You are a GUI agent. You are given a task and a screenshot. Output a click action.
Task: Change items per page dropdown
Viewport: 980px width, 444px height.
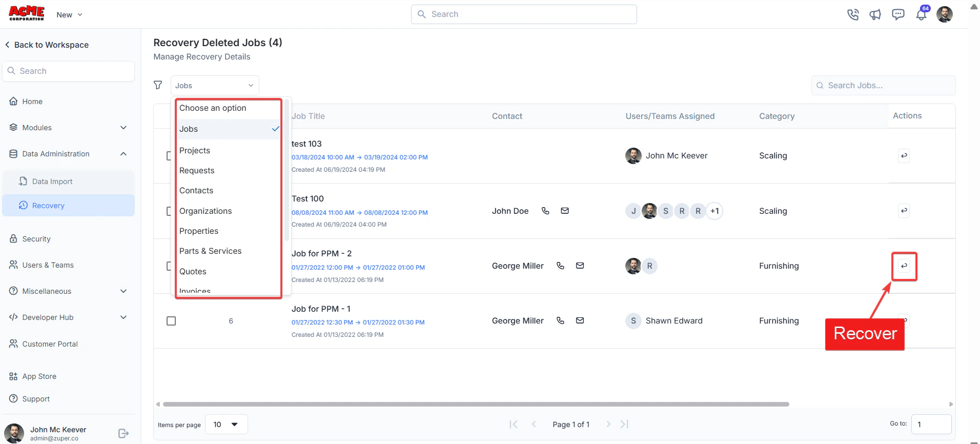pos(226,425)
